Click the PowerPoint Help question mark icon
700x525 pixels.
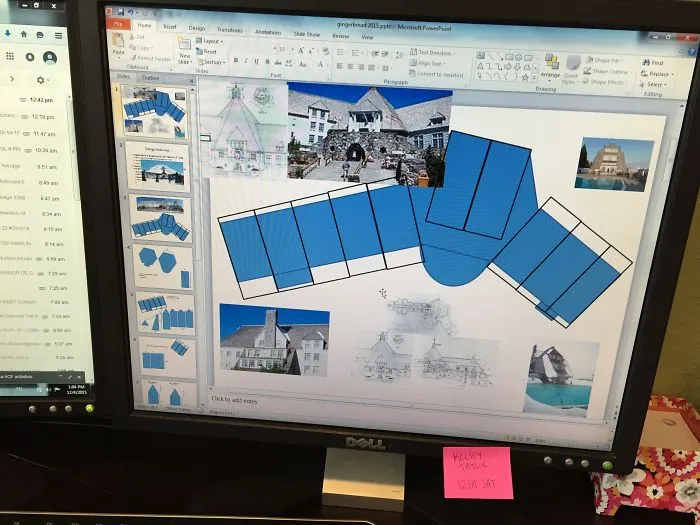[x=692, y=52]
